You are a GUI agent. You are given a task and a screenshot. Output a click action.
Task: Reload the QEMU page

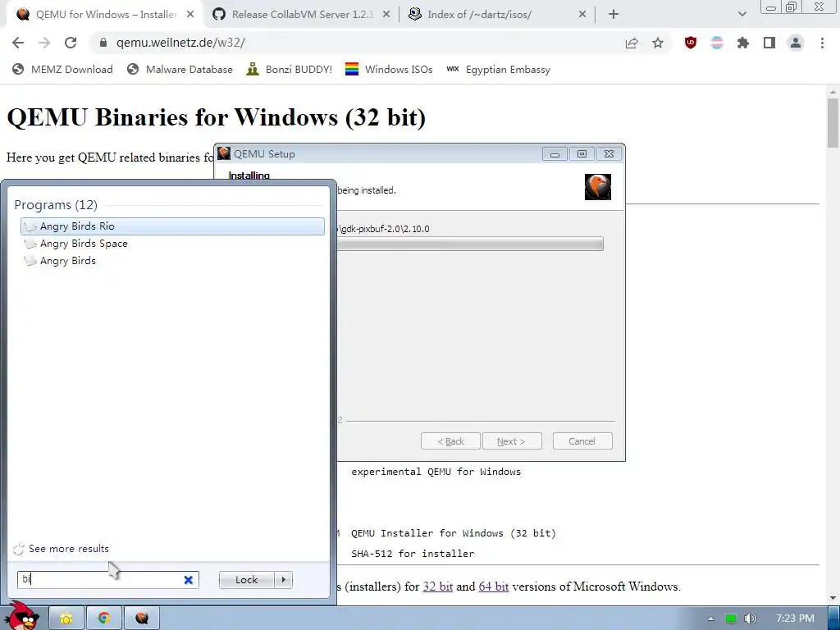(x=71, y=43)
